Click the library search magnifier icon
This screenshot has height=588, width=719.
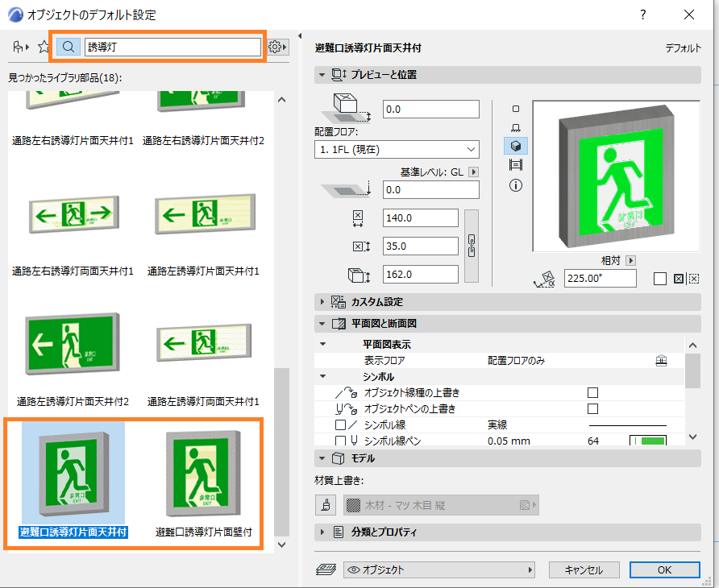pos(69,47)
